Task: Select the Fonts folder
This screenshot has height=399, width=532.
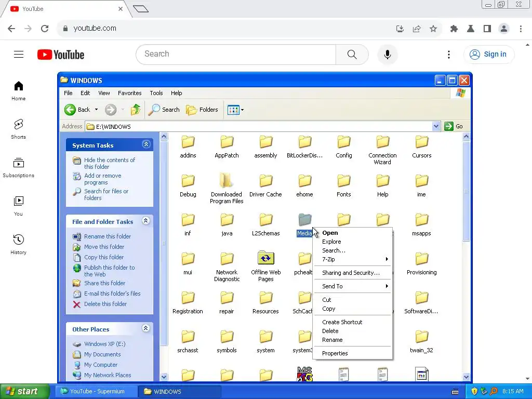Action: point(344,185)
